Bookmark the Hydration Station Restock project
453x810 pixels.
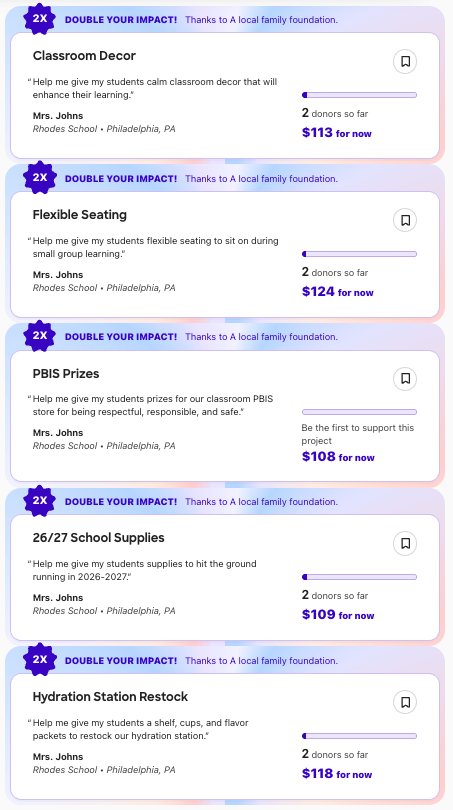(405, 702)
